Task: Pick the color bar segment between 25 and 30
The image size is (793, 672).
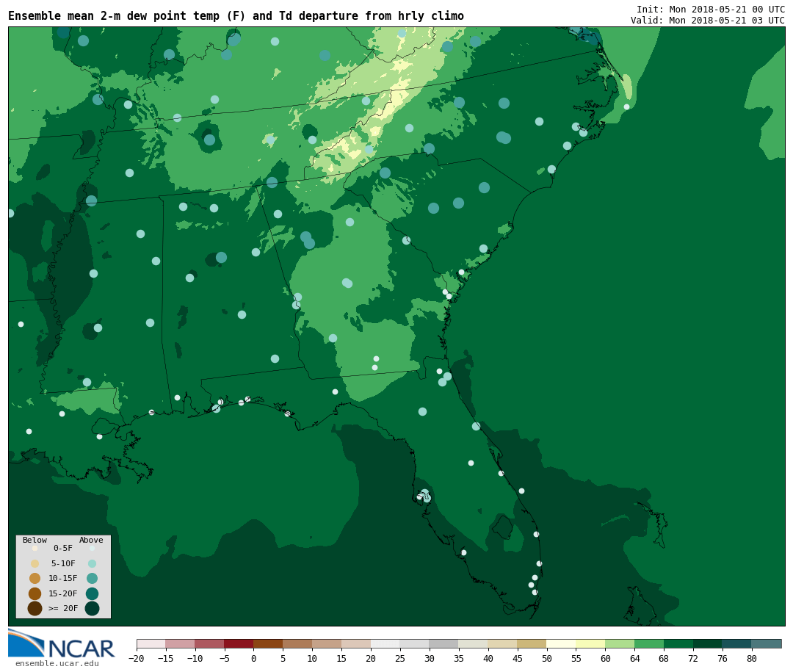Action: (x=415, y=643)
